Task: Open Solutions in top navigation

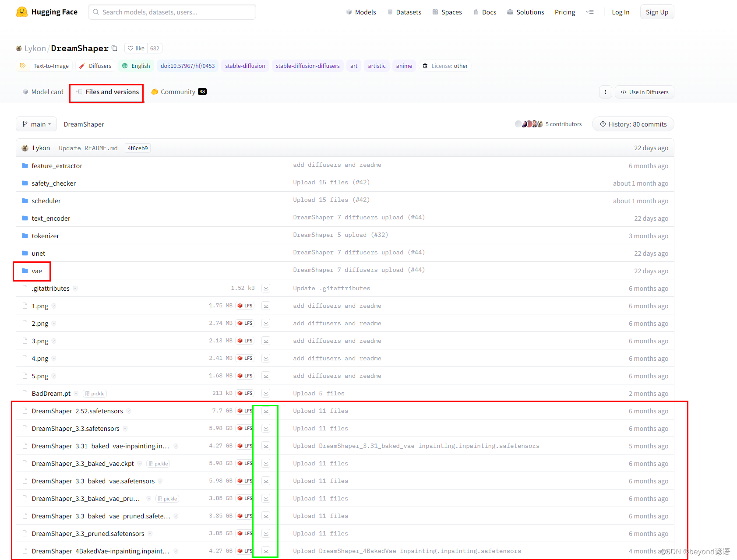Action: pyautogui.click(x=525, y=12)
